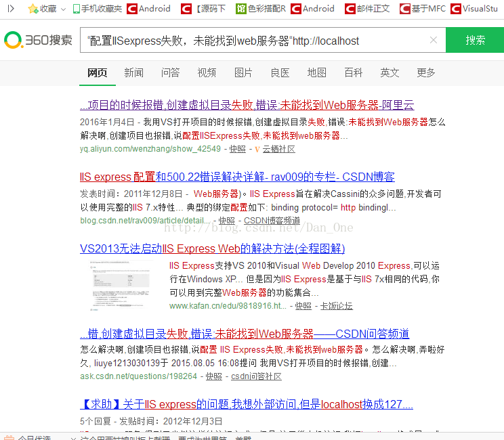Open the blog.csdn.net/rav009 URL link
Image resolution: width=504 pixels, height=440 pixels.
point(145,221)
